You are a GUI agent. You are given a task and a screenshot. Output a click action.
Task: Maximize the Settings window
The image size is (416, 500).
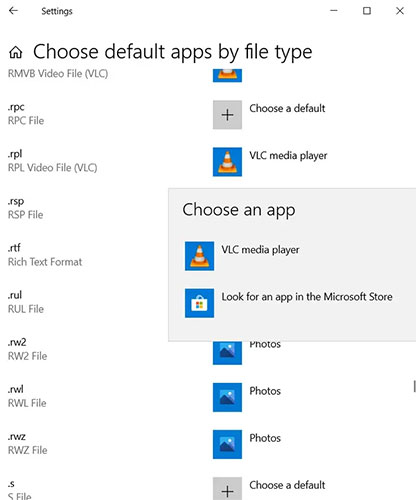367,11
